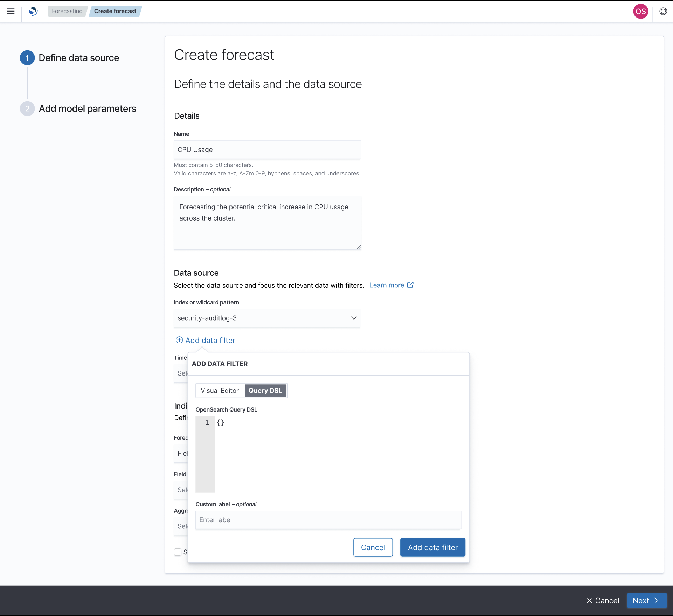
Task: Click the X icon beside bottom Cancel
Action: coord(589,601)
